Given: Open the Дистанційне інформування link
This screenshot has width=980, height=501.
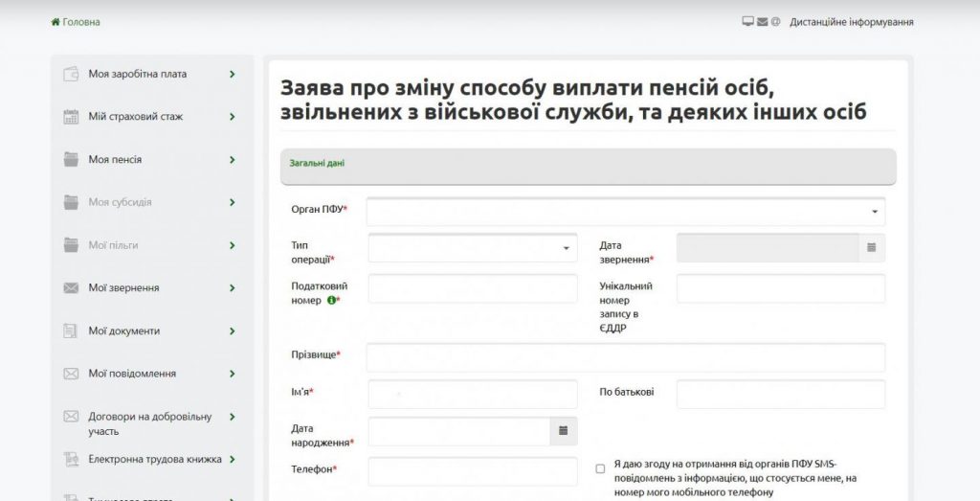Looking at the screenshot, I should point(851,22).
